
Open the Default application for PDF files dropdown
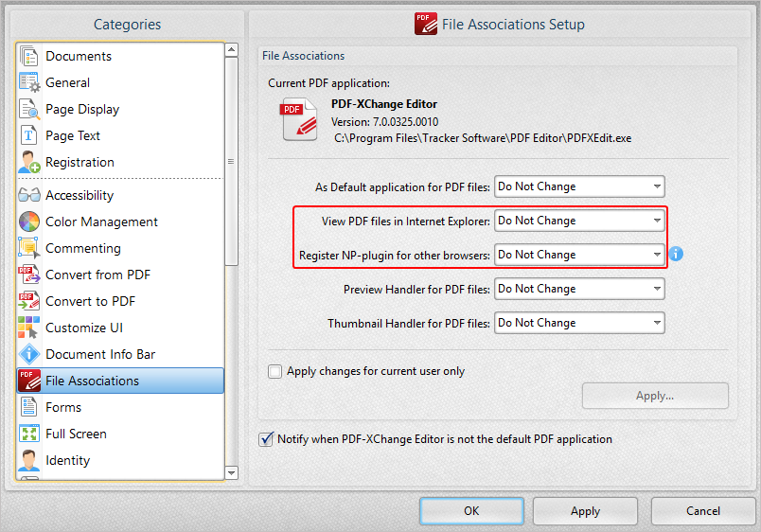click(x=579, y=186)
